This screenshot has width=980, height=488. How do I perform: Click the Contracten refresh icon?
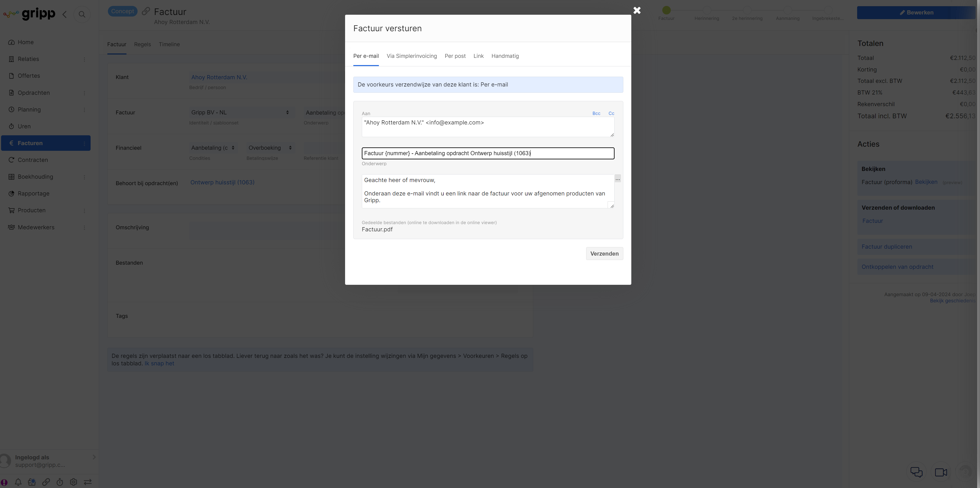(x=11, y=160)
